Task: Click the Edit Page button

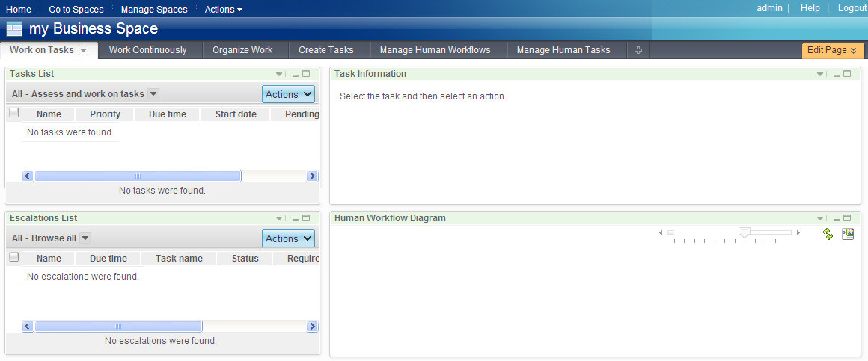Action: [832, 50]
